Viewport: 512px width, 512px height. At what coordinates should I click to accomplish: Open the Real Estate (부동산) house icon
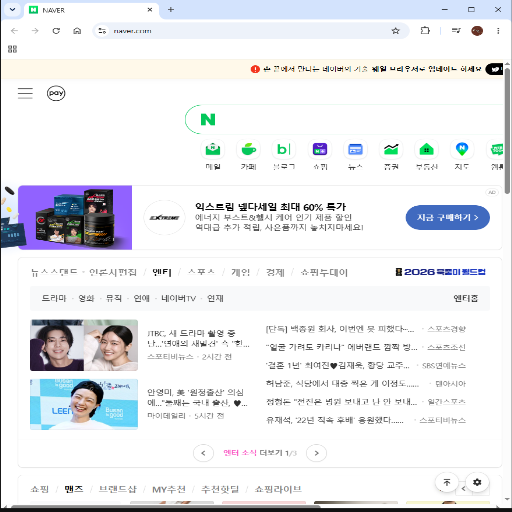(427, 149)
